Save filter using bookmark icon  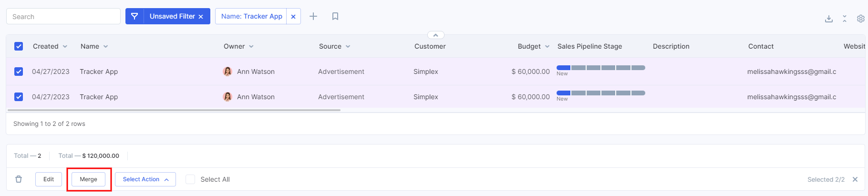pyautogui.click(x=335, y=16)
